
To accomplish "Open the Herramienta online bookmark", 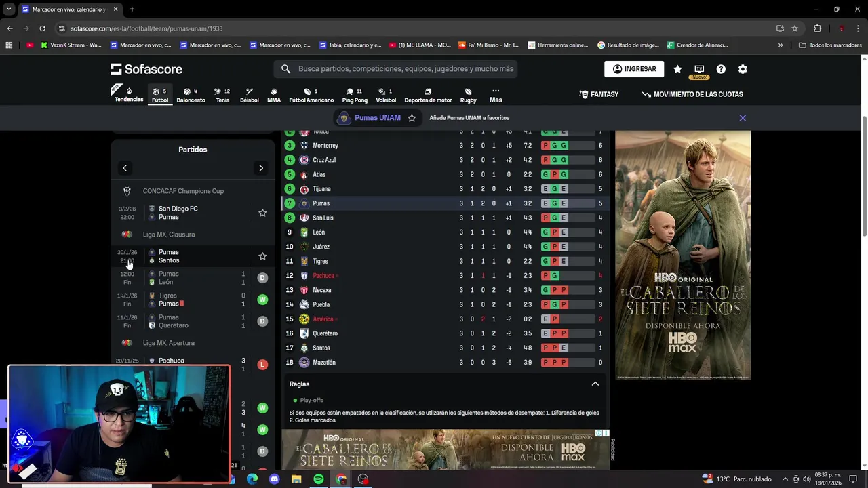I will [x=557, y=45].
